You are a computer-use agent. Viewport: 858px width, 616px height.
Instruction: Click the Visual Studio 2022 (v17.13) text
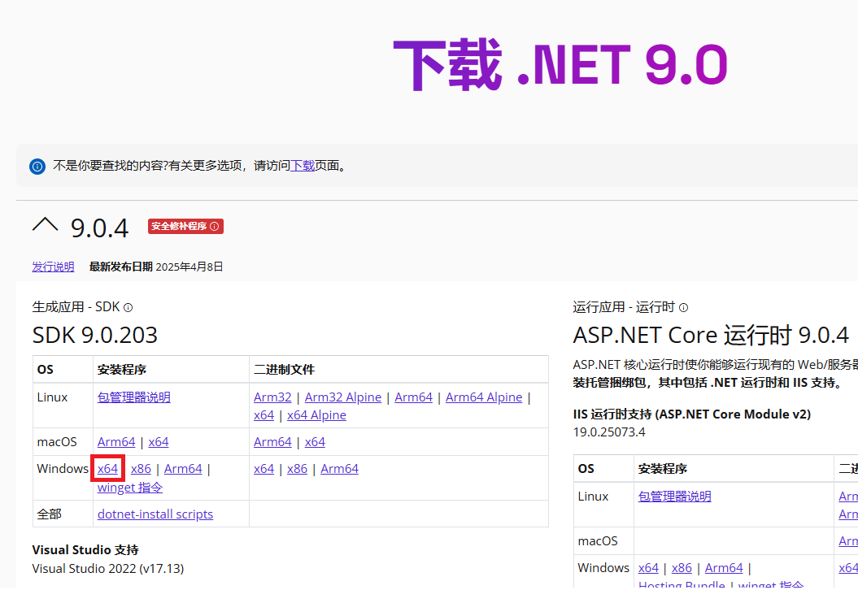[108, 568]
